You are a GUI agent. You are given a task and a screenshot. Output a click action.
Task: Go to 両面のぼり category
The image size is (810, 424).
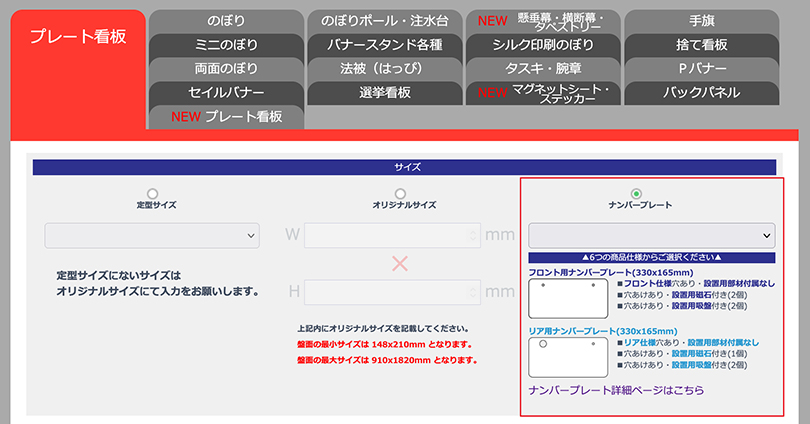point(226,69)
